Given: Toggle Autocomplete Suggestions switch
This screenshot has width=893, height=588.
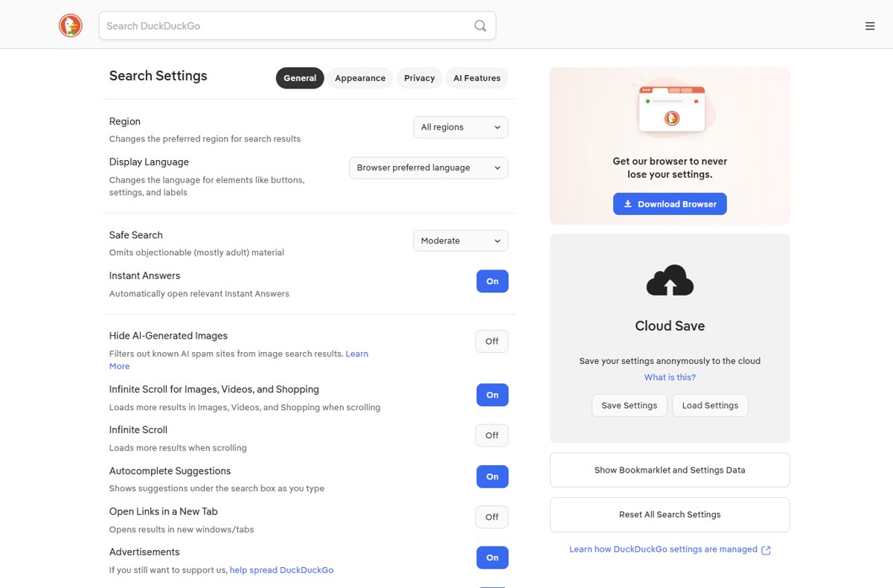Looking at the screenshot, I should click(492, 476).
